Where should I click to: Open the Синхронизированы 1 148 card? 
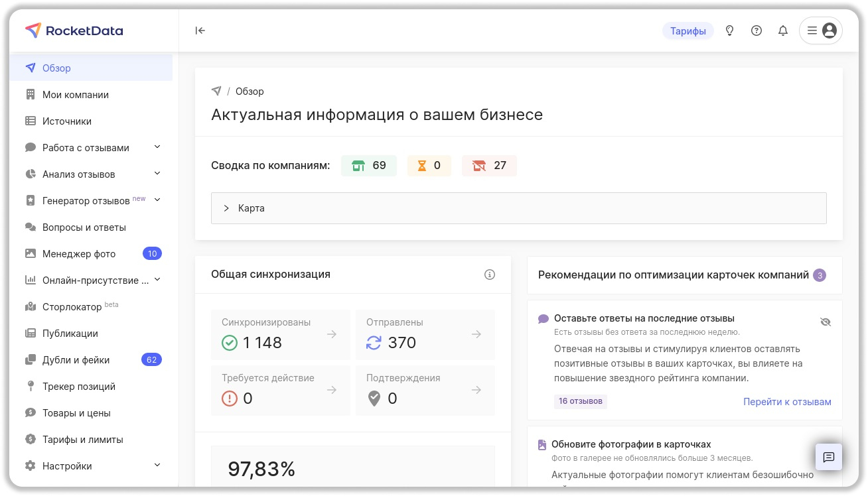pos(280,334)
